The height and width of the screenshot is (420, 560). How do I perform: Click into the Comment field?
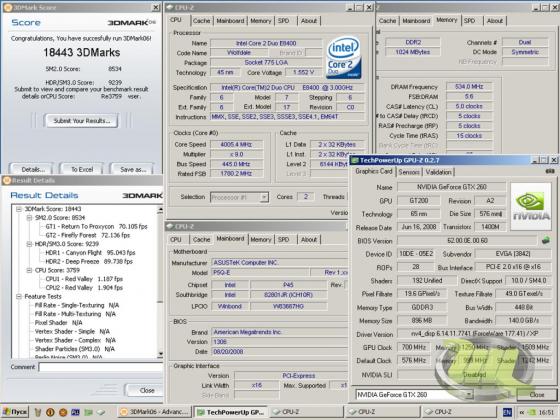(x=100, y=367)
